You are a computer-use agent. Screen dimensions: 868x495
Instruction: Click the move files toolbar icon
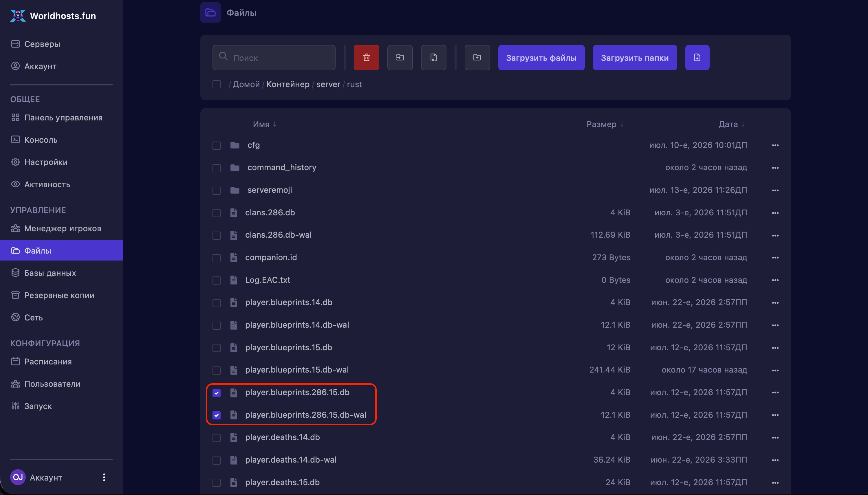click(x=400, y=57)
